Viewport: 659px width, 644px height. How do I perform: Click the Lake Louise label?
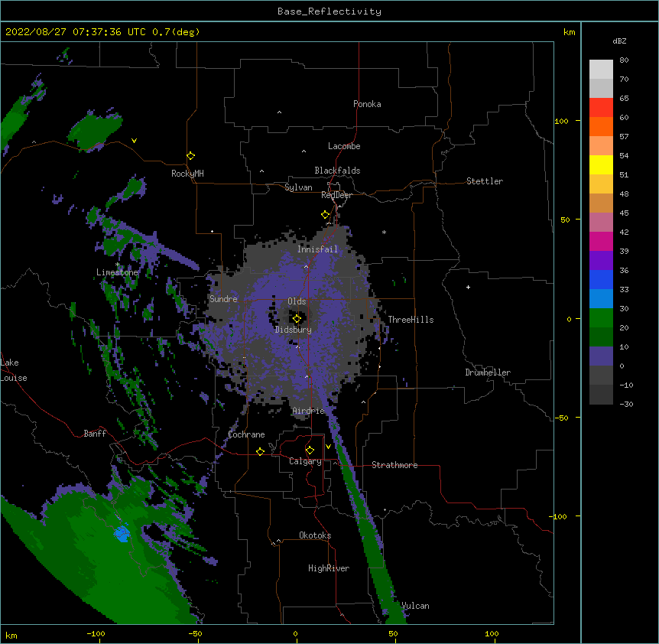pyautogui.click(x=14, y=370)
